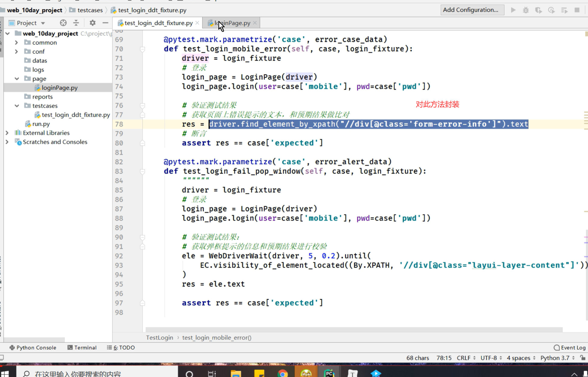The height and width of the screenshot is (377, 588).
Task: Toggle code fold marker on line 83
Action: coord(143,171)
